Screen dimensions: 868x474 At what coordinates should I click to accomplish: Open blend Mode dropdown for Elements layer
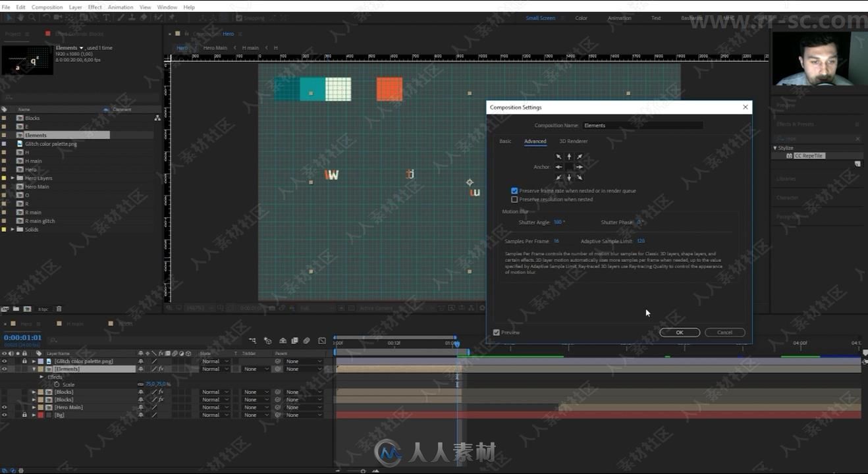[x=215, y=369]
